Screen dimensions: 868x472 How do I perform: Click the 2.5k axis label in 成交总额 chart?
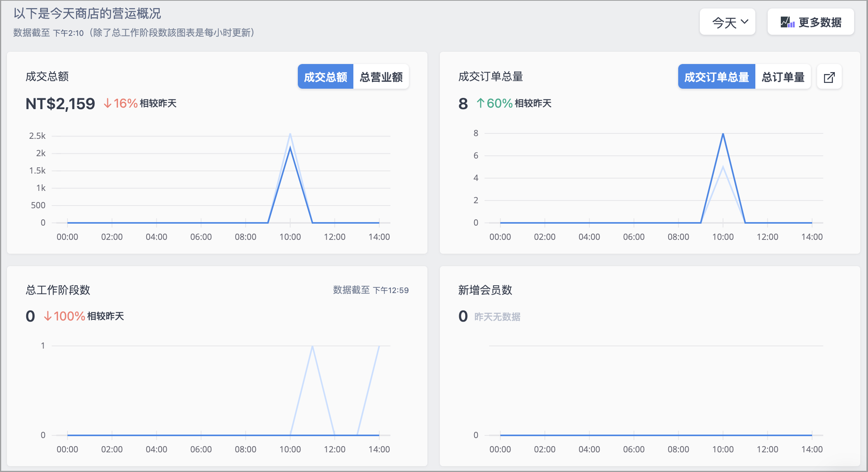point(37,136)
